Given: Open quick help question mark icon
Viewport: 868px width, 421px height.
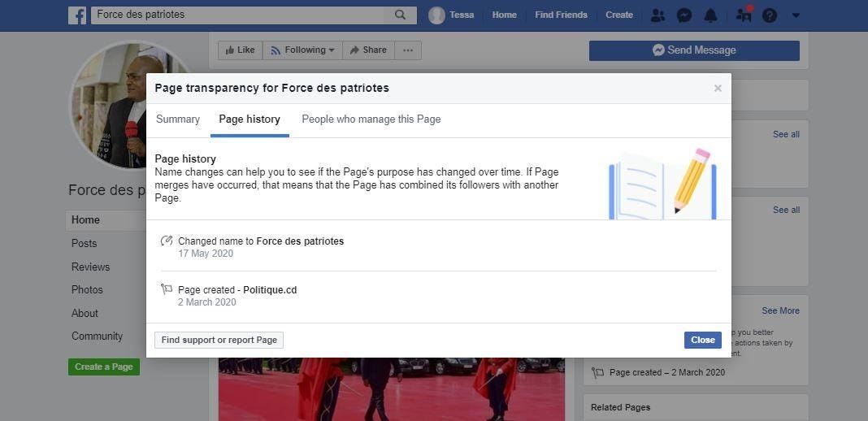Looking at the screenshot, I should (x=770, y=15).
